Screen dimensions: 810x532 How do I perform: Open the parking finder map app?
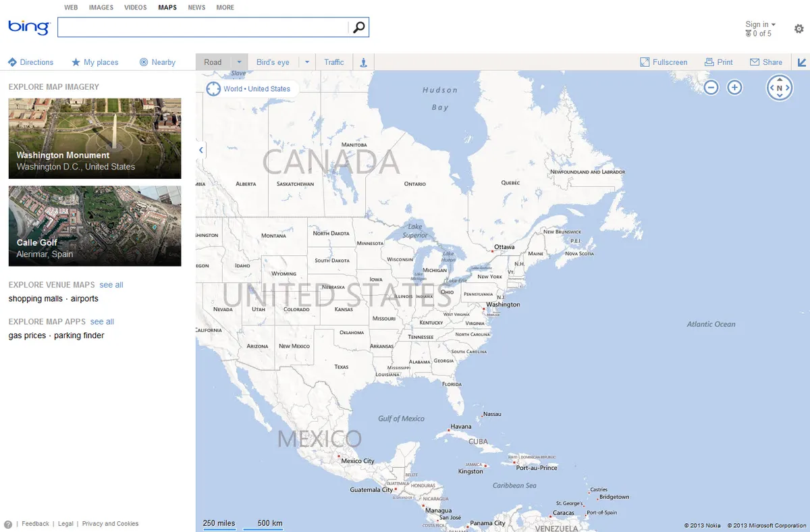tap(78, 335)
